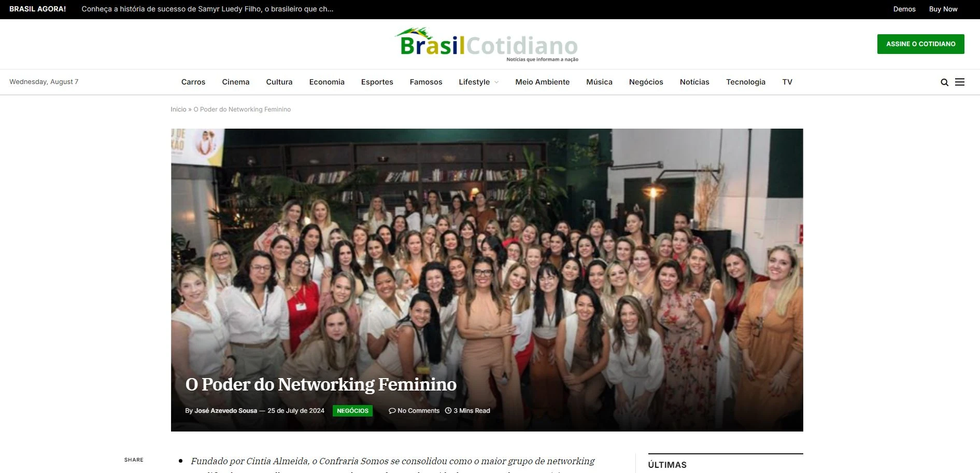Expand the Lifestyle dropdown chevron

pyautogui.click(x=496, y=82)
